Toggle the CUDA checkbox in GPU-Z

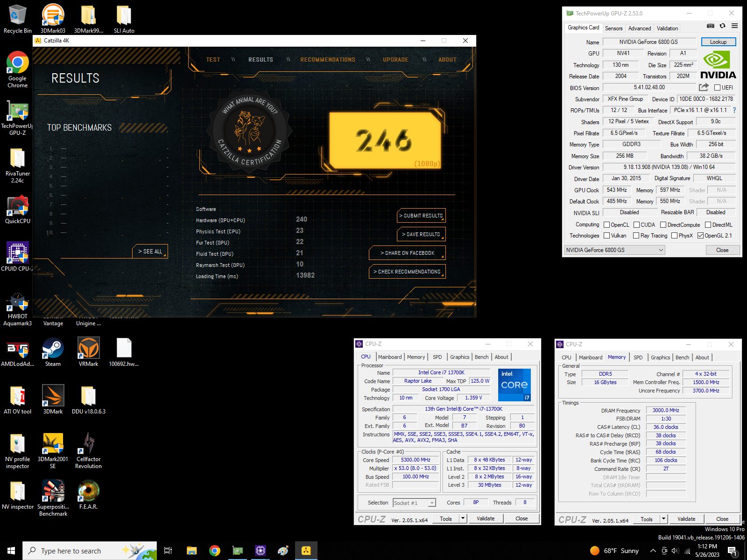[x=636, y=225]
